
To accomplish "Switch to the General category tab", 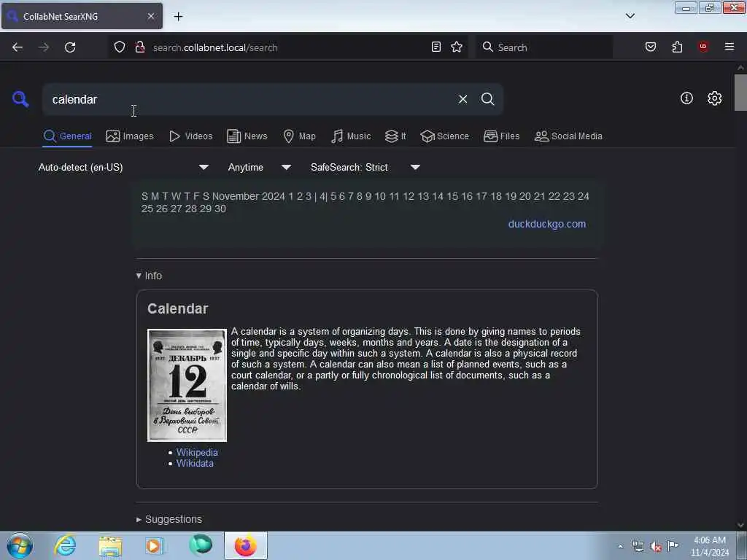I will tap(67, 136).
